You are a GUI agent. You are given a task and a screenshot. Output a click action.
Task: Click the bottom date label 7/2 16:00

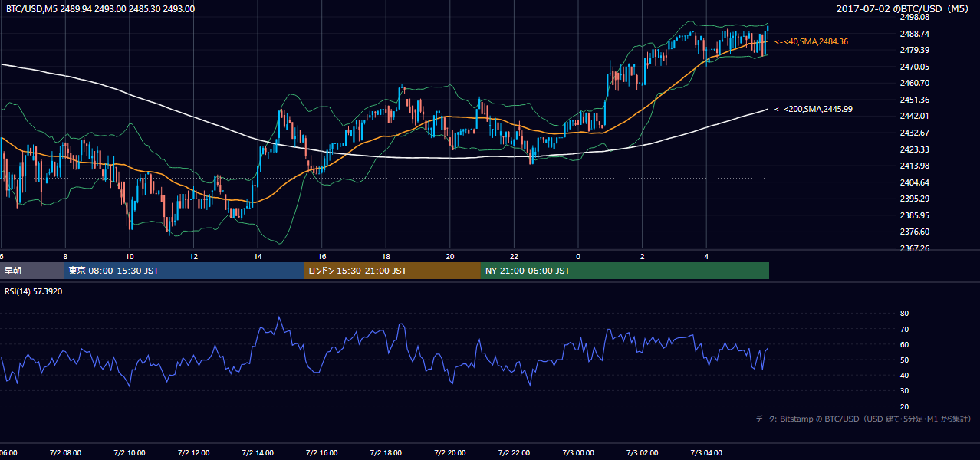pos(322,453)
